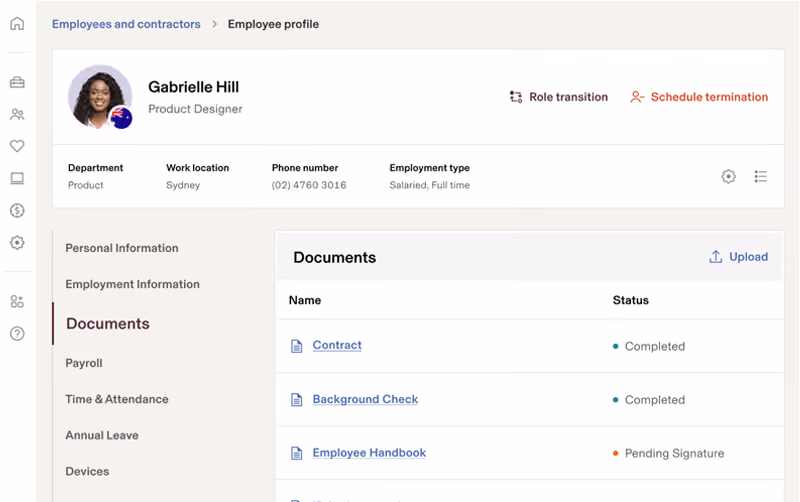800x502 pixels.
Task: Select Employment Information tab
Action: coord(133,284)
